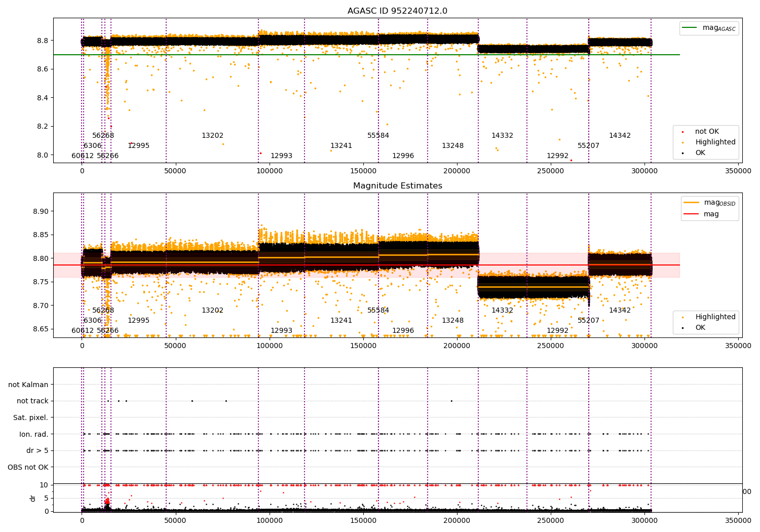Click obsid label 6306 in the AGASC ID plot

(x=93, y=146)
